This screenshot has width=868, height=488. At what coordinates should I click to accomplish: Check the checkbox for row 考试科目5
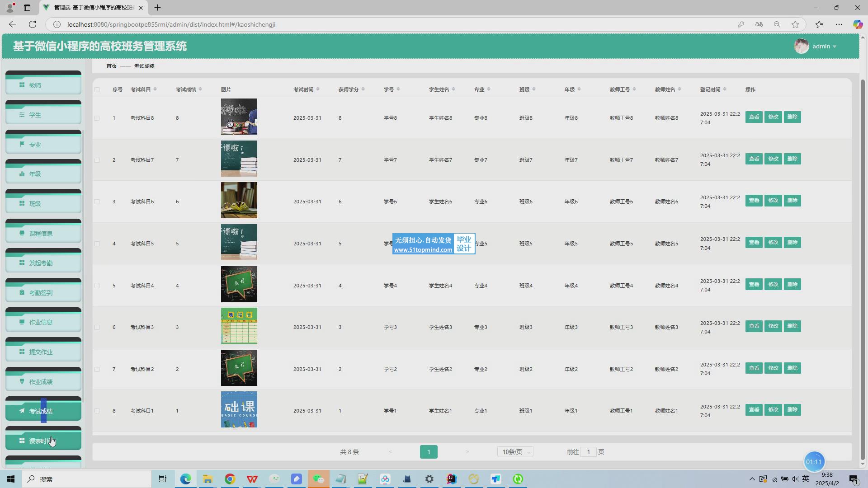coord(97,244)
